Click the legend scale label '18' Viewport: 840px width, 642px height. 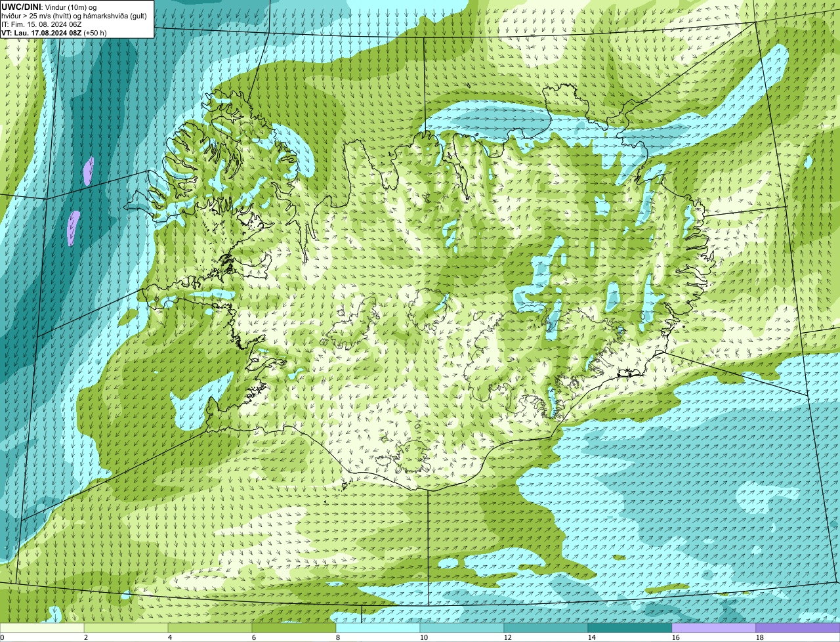pyautogui.click(x=759, y=637)
